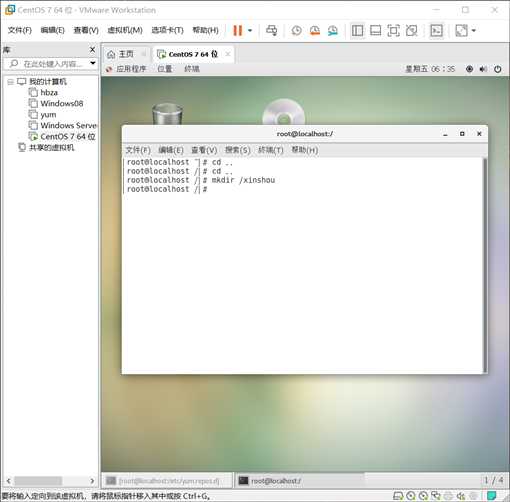Open terminal 编辑(E) menu
The image size is (510, 502).
point(171,150)
